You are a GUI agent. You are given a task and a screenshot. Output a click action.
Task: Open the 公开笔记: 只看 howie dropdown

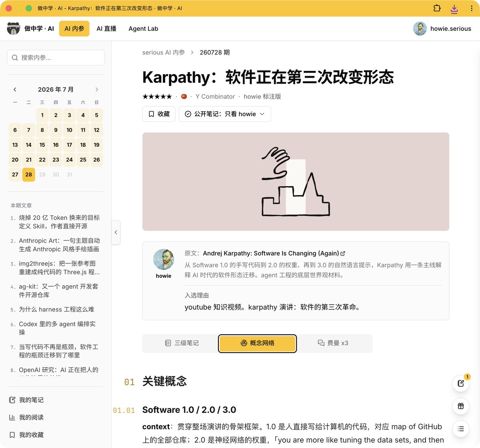pyautogui.click(x=225, y=114)
